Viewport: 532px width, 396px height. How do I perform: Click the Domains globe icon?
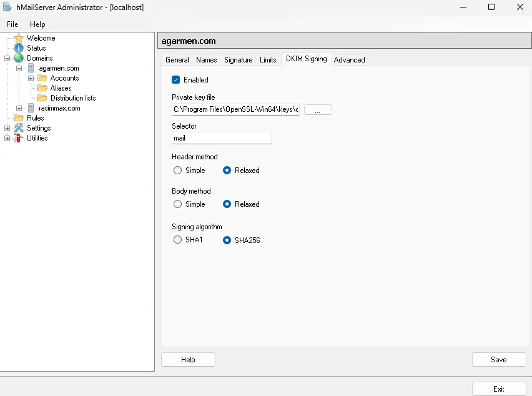coord(19,57)
